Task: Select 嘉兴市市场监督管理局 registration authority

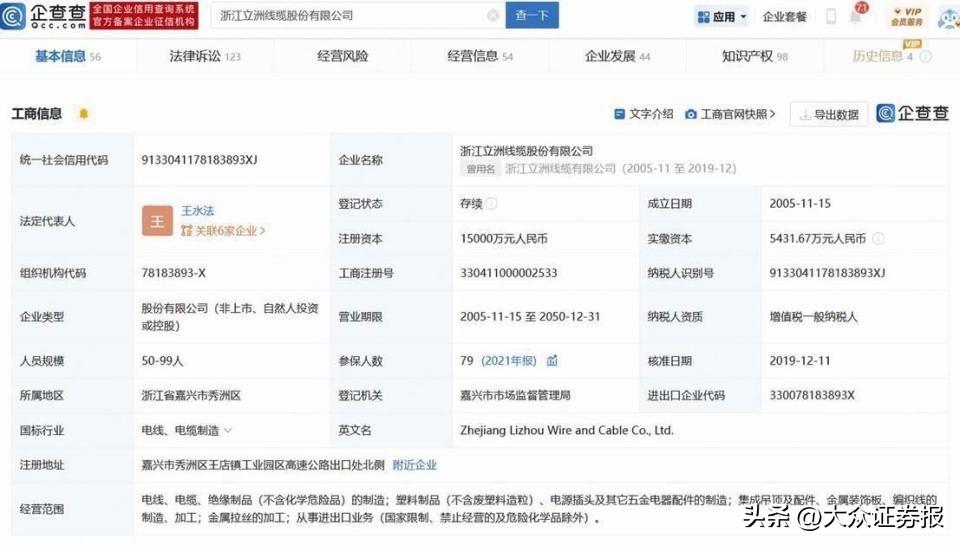Action: pyautogui.click(x=516, y=396)
